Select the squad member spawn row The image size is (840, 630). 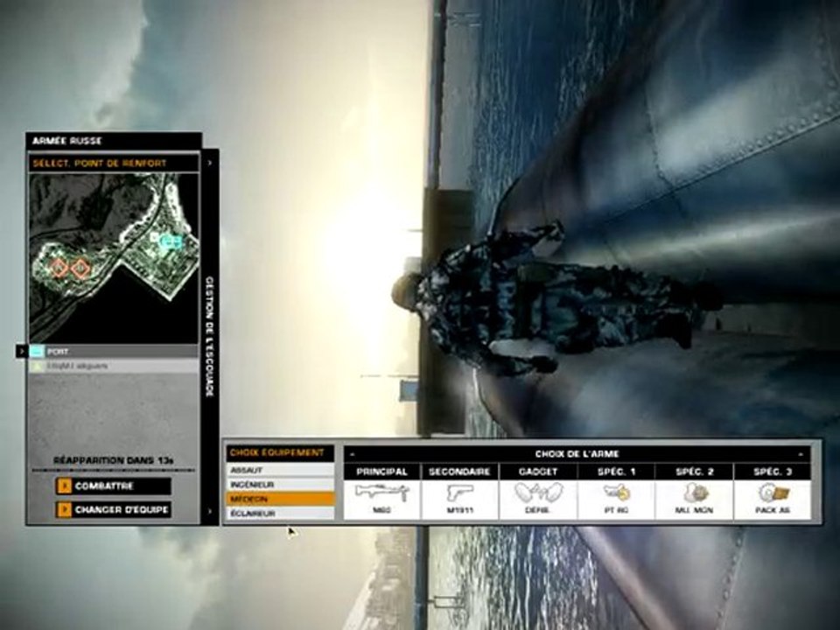point(114,366)
